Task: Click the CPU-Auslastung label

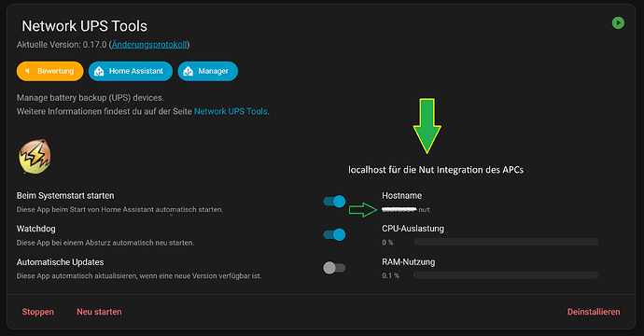Action: (413, 229)
